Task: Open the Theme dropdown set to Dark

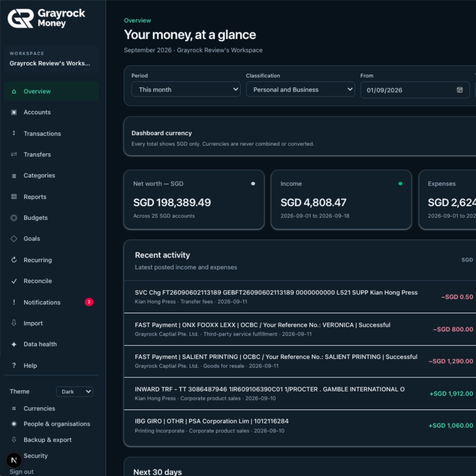Action: pos(75,391)
